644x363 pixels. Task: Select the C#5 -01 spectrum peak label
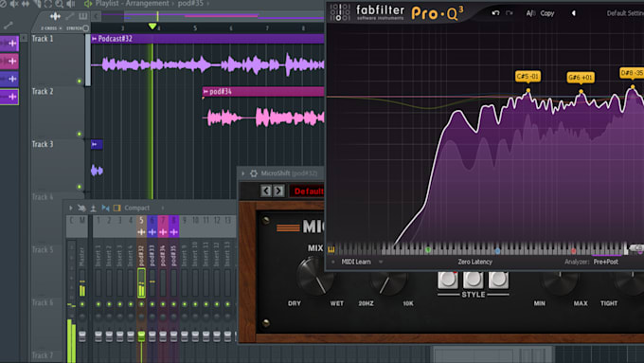(528, 77)
